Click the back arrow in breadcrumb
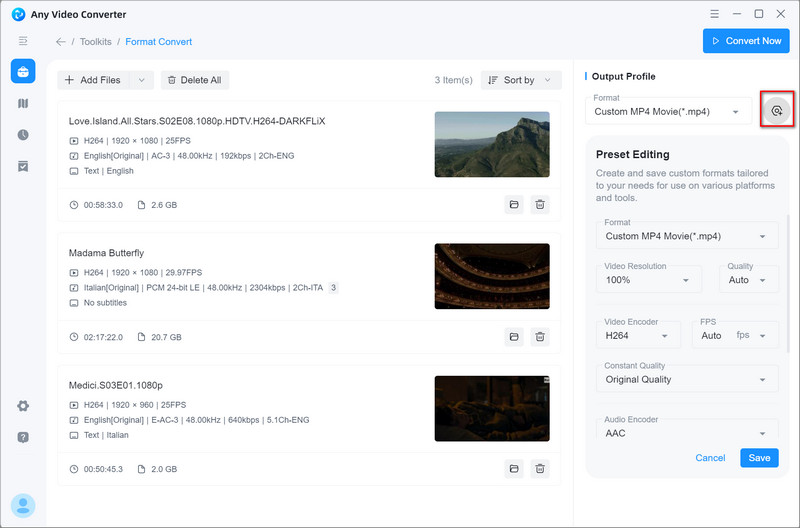The width and height of the screenshot is (800, 528). (x=61, y=42)
